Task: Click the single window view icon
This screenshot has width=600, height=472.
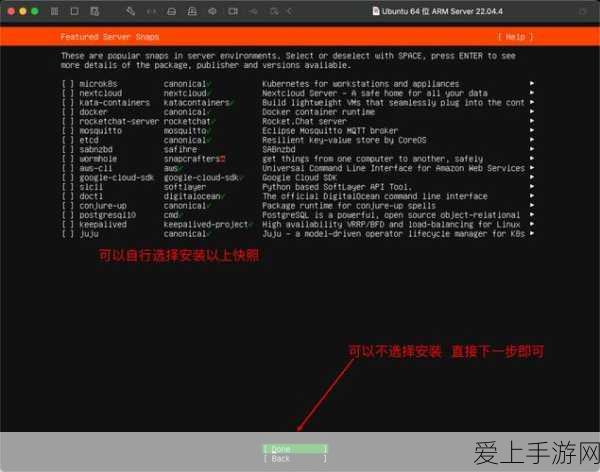Action: [x=75, y=11]
